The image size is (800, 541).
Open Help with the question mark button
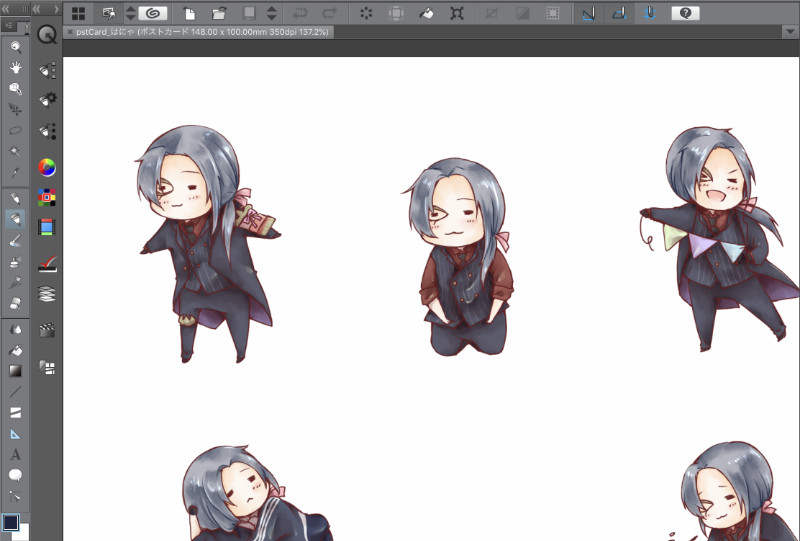pos(685,13)
